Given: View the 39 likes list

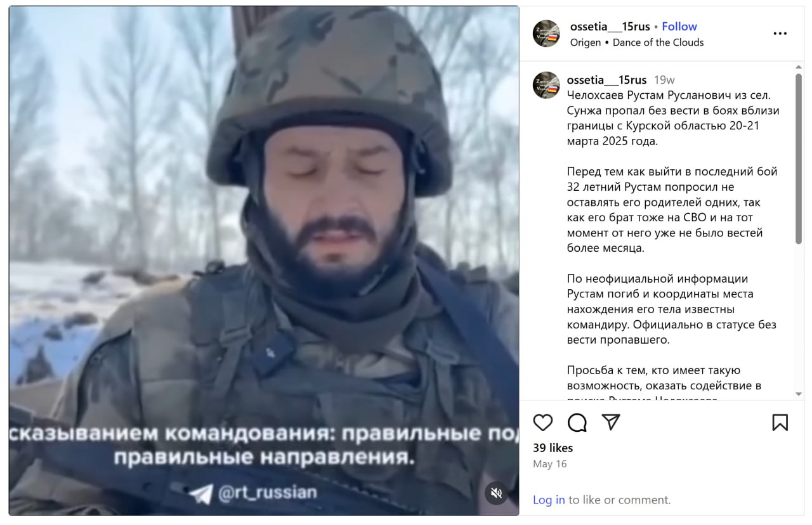Looking at the screenshot, I should pyautogui.click(x=553, y=448).
